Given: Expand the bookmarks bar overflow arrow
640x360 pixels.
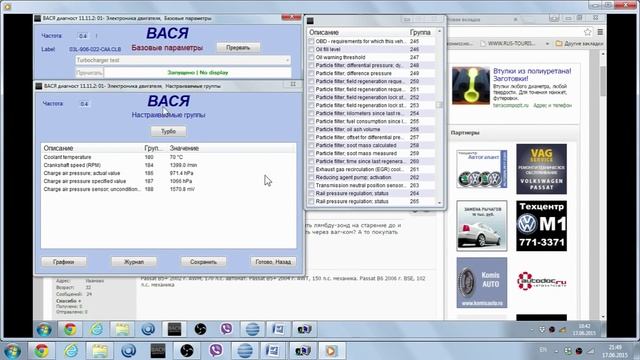Looking at the screenshot, I should click(547, 43).
